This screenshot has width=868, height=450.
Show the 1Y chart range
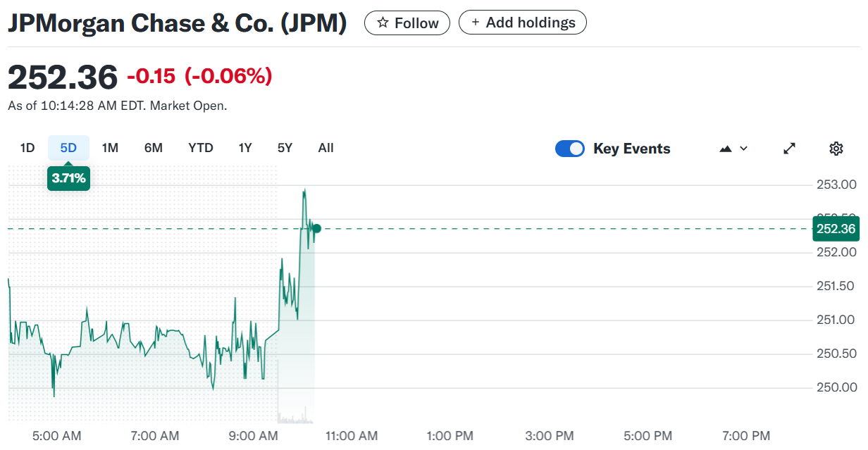(245, 148)
